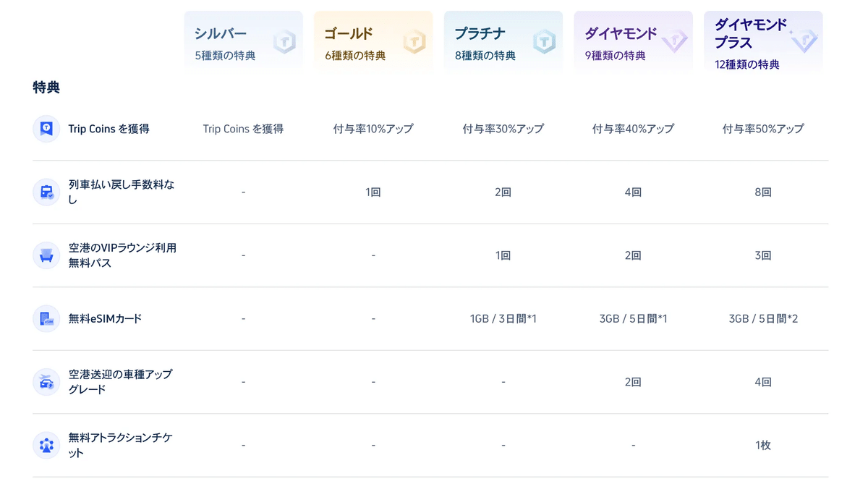Viewport: 868px width, 484px height.
Task: Click the free attraction ticket icon
Action: [x=46, y=445]
